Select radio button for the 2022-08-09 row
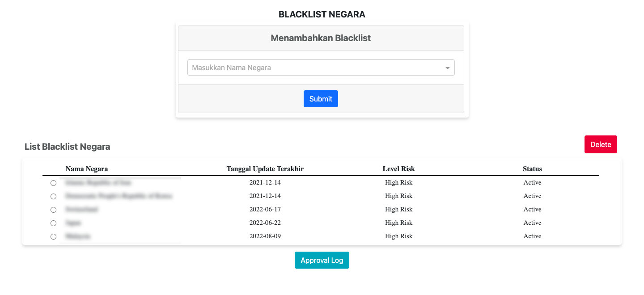Image resolution: width=644 pixels, height=295 pixels. click(53, 236)
